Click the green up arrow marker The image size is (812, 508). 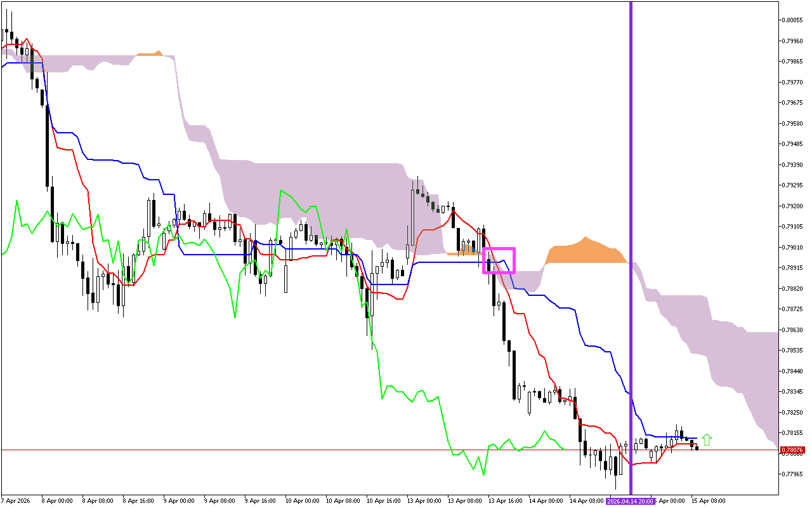pyautogui.click(x=707, y=439)
